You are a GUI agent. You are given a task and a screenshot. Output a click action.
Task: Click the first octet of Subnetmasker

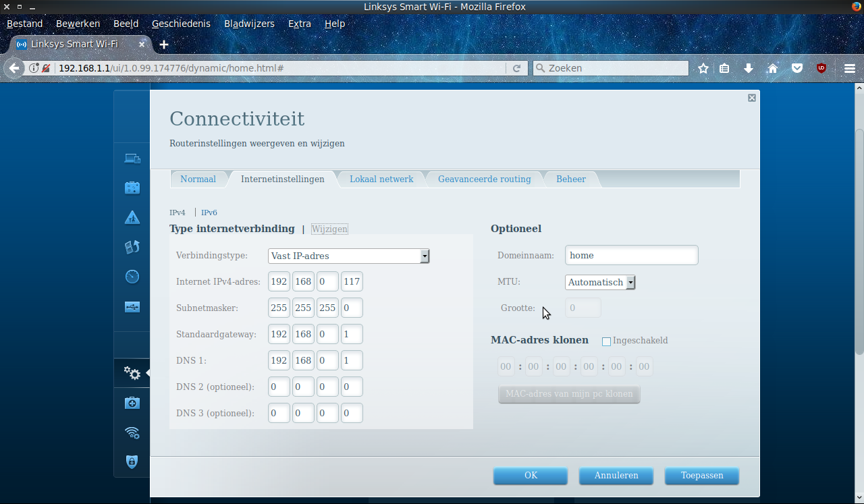(x=279, y=308)
